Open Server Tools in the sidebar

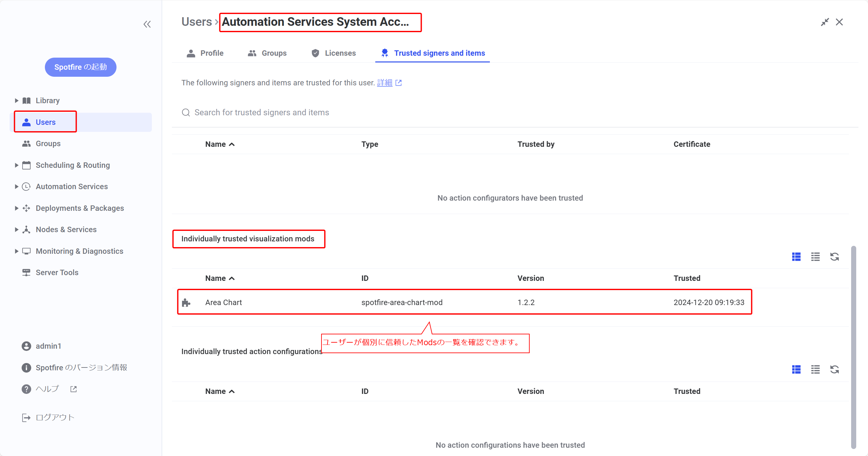pos(57,272)
